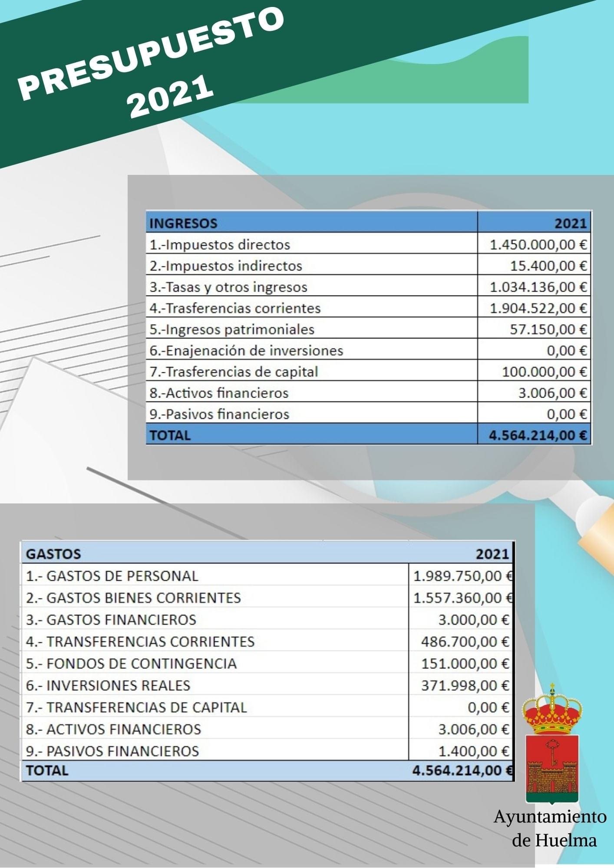614x868 pixels.
Task: Select '9.-Pasivos financieros' income row label
Action: click(219, 414)
